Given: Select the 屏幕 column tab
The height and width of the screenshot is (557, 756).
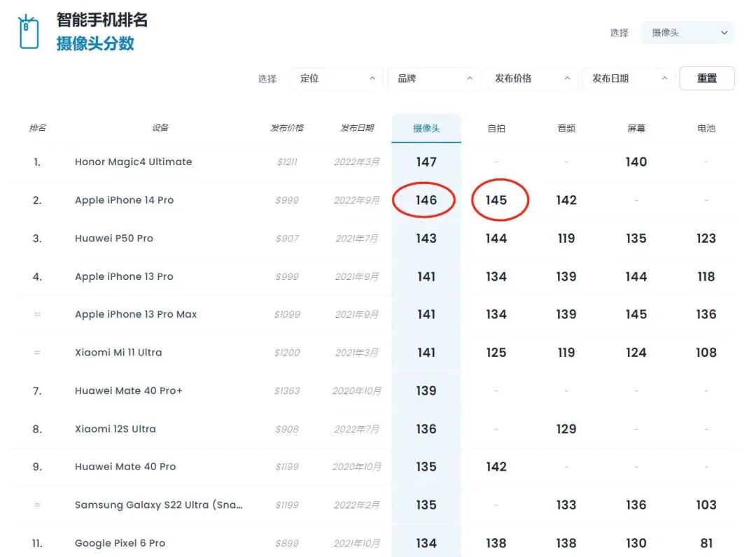Looking at the screenshot, I should tap(636, 128).
